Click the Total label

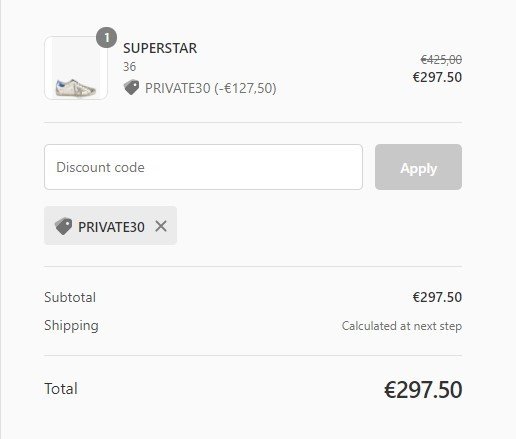[x=61, y=389]
